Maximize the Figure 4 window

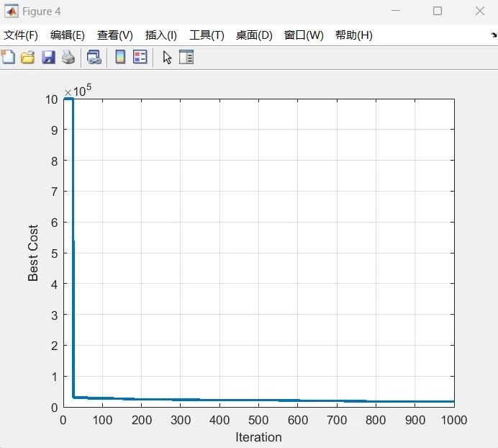pos(438,11)
